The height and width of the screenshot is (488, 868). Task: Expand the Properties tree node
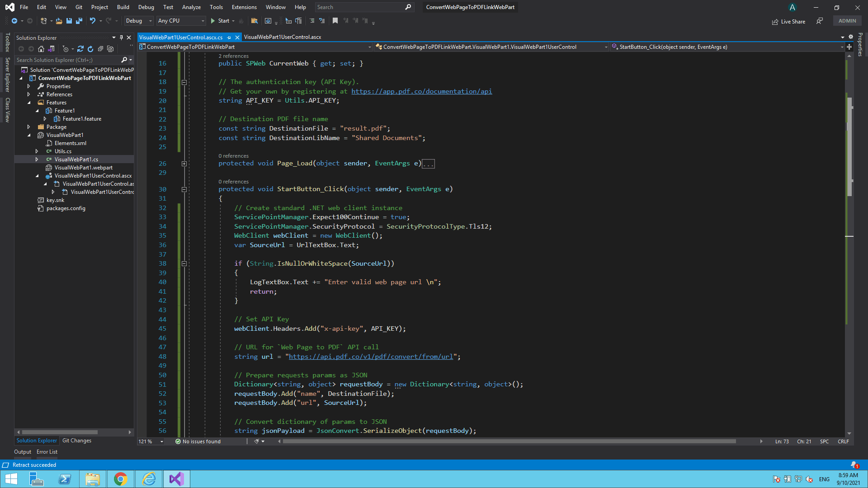tap(28, 86)
